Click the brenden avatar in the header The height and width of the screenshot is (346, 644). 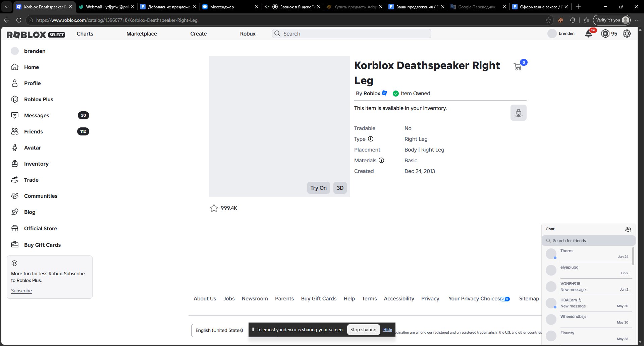(552, 34)
